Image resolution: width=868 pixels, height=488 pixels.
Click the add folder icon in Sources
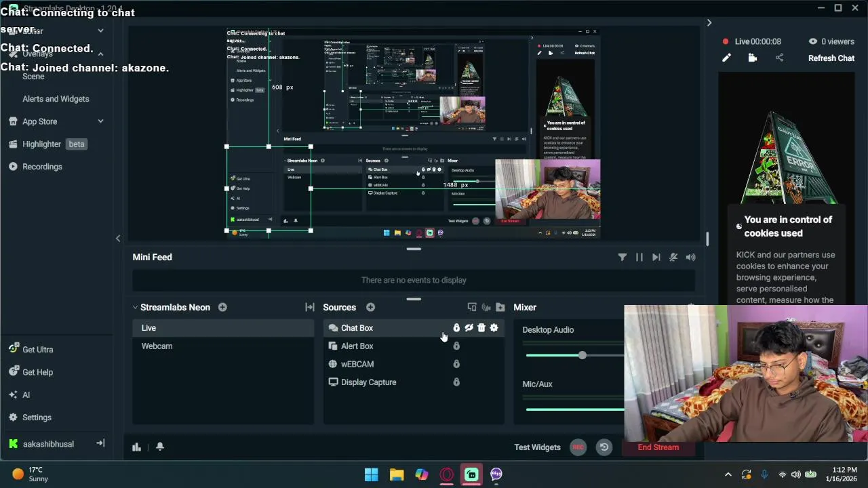point(500,308)
